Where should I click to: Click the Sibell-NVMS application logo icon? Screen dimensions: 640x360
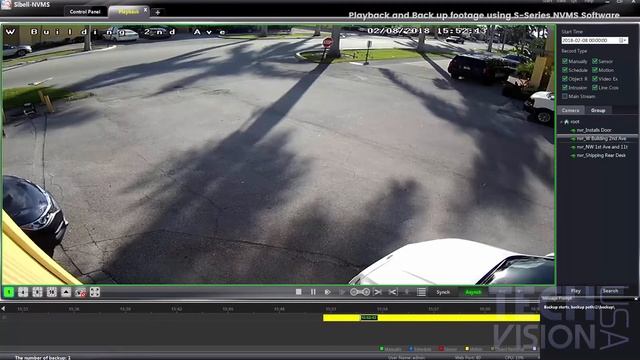point(6,4)
